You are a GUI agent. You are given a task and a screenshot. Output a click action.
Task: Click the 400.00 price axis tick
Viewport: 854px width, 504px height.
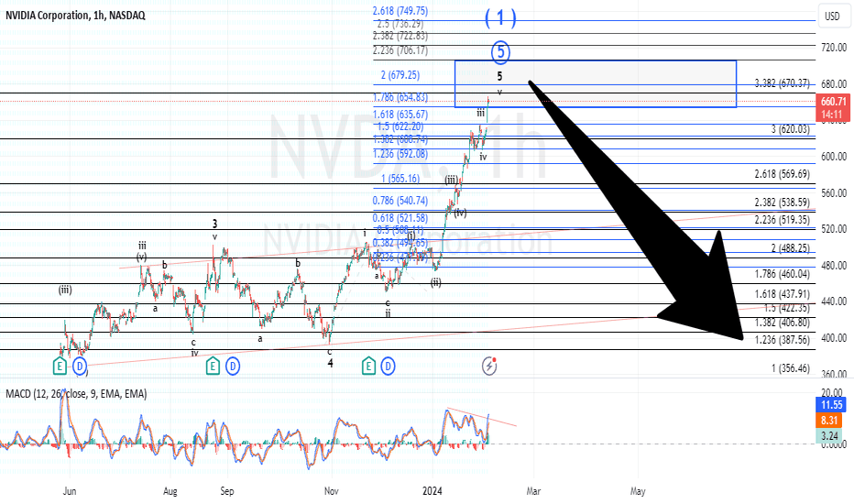pos(834,338)
